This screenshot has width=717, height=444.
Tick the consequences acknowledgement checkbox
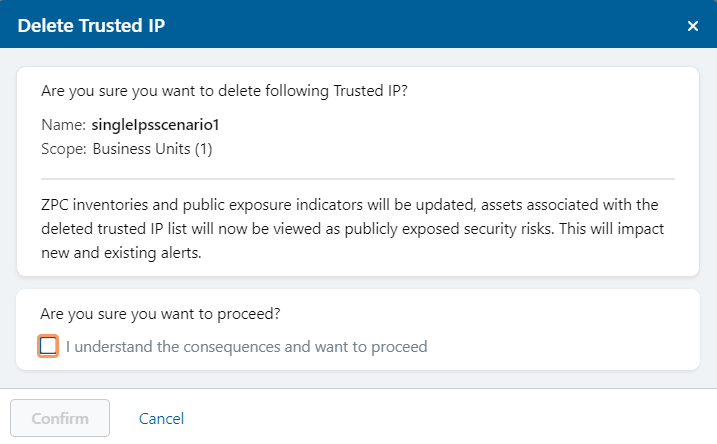tap(48, 346)
